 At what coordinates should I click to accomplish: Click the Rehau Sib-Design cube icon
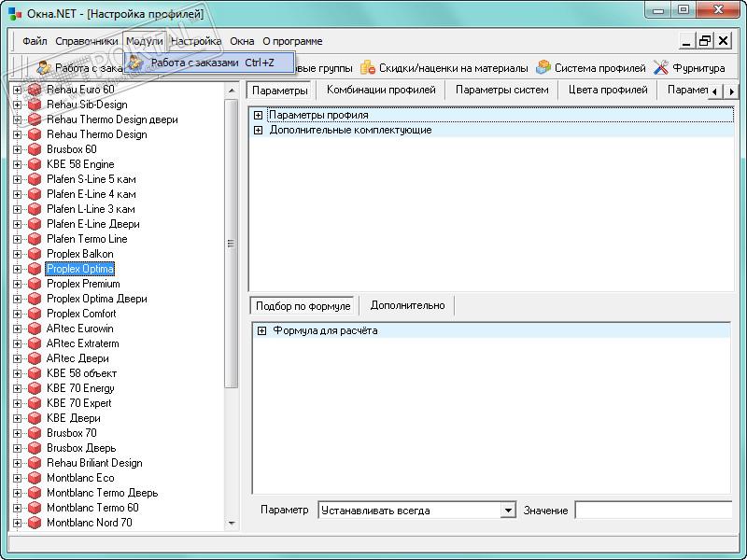(35, 105)
